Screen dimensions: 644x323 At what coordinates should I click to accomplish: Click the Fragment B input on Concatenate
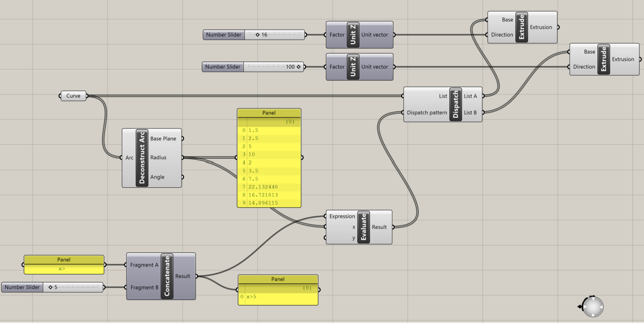pyautogui.click(x=144, y=287)
